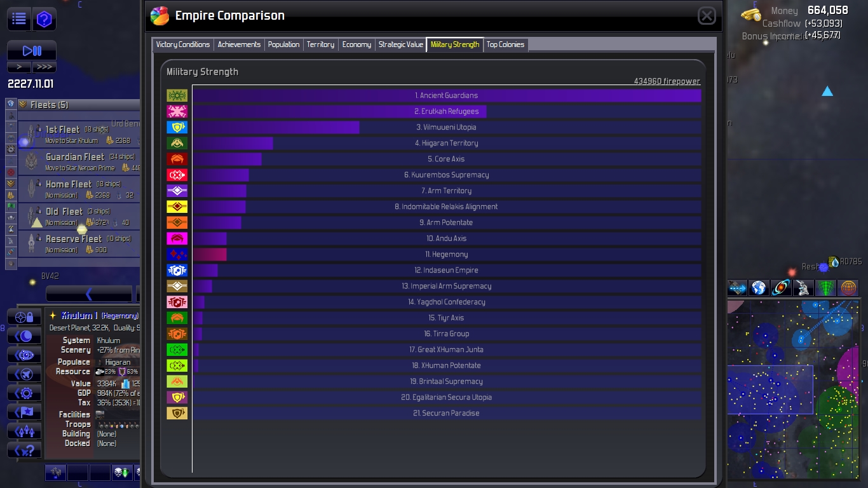Click the '8. Indomitable Relakis Alignment' label
This screenshot has height=488, width=868.
(446, 207)
